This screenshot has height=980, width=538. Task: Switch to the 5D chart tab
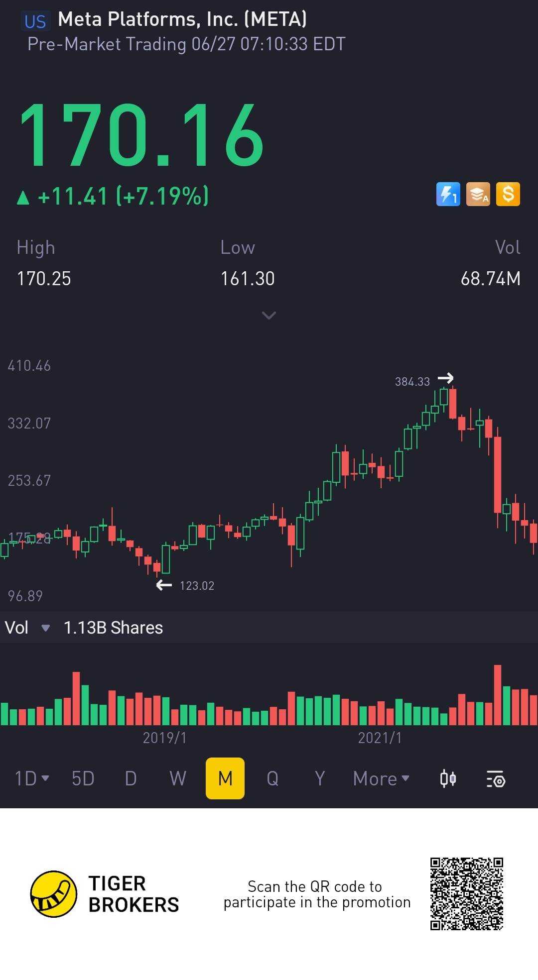83,778
